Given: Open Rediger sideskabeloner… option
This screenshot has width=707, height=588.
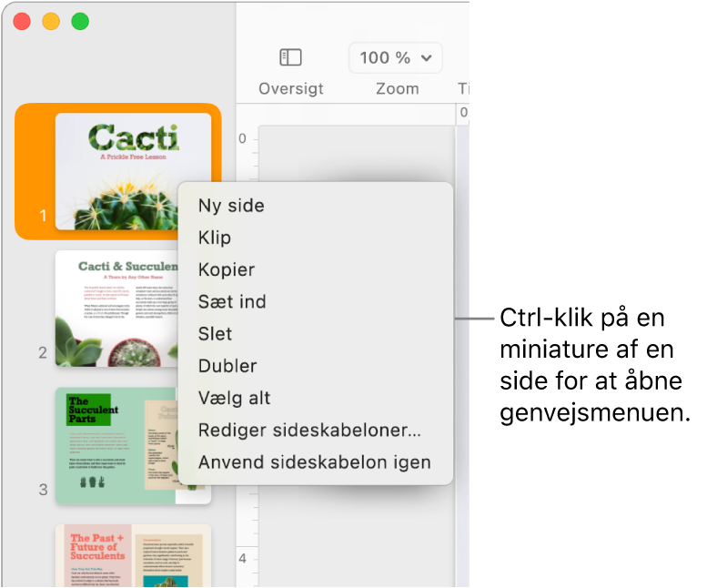Looking at the screenshot, I should (x=316, y=430).
